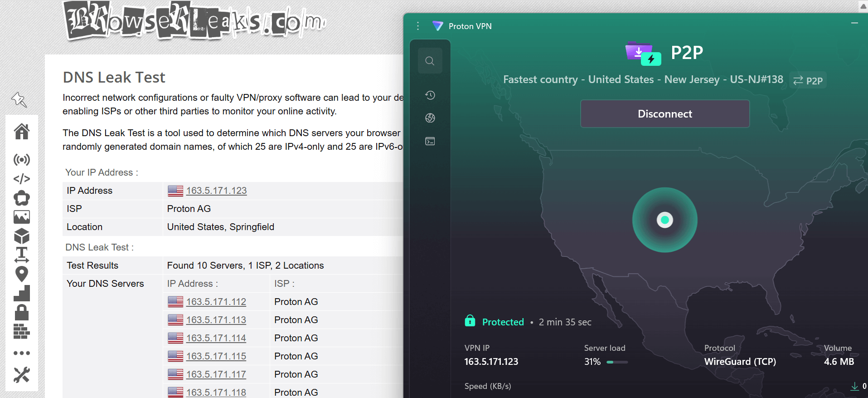Click the P2P profile folder icon
Viewport: 868px width, 398px height.
click(643, 54)
